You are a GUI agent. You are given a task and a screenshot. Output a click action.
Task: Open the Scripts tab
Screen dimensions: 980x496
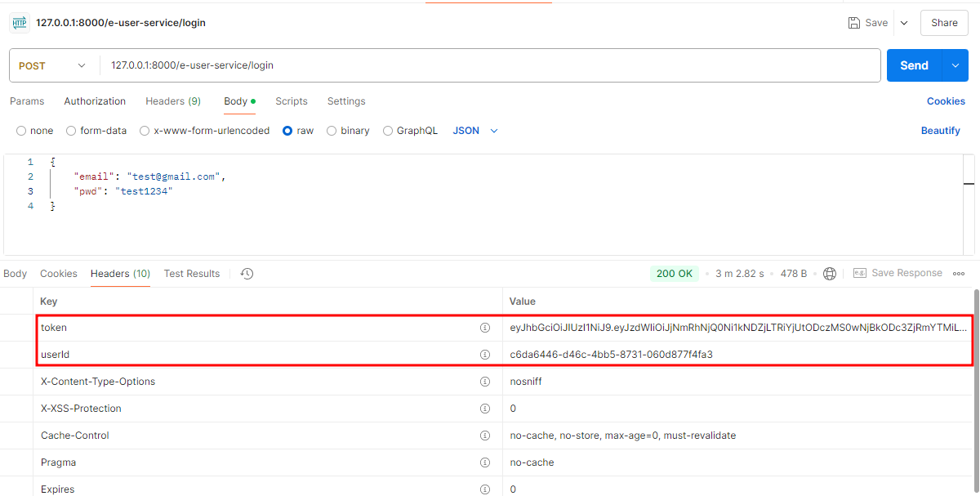tap(292, 101)
